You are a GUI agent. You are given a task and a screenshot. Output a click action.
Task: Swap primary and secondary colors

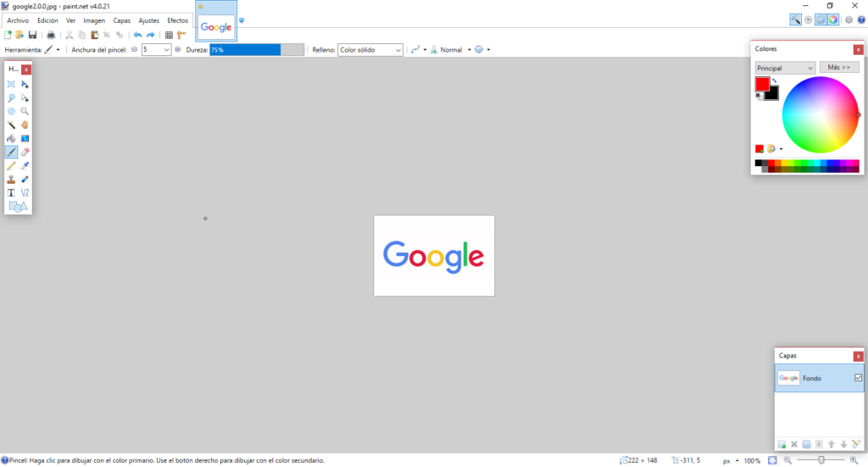[775, 81]
